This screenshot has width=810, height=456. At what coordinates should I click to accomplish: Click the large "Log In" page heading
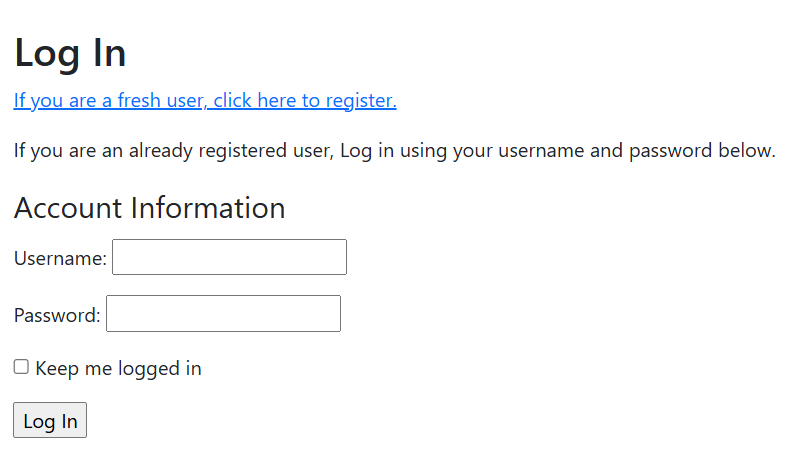click(x=70, y=53)
